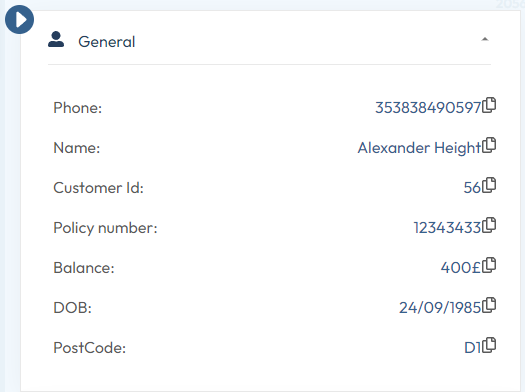Image resolution: width=525 pixels, height=392 pixels.
Task: Click the blue play arrow button
Action: click(x=19, y=19)
